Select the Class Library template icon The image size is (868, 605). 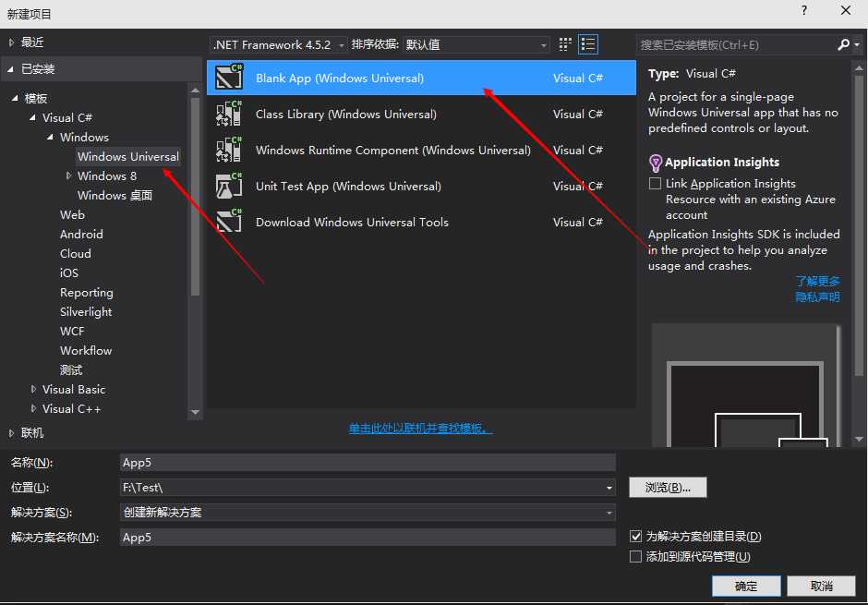tap(229, 114)
